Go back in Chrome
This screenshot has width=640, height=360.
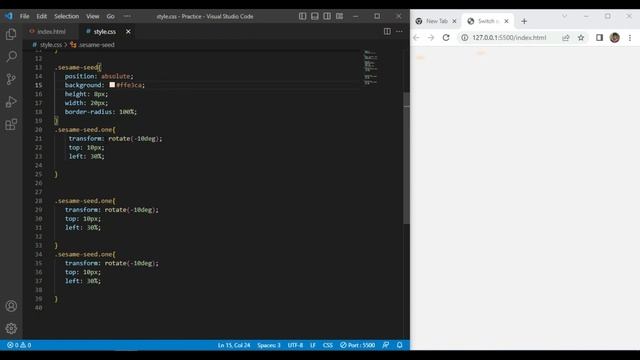[416, 38]
